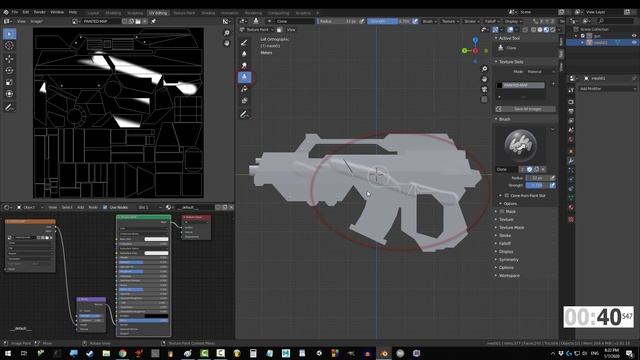Open the Output properties tab icon

(571, 111)
